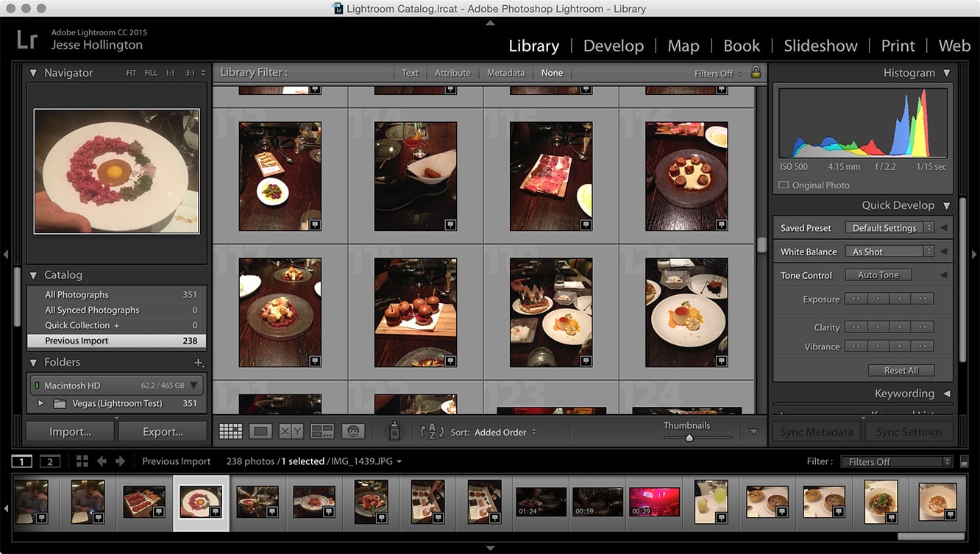The height and width of the screenshot is (554, 980).
Task: Switch to Loupe view in toolbar
Action: point(260,432)
